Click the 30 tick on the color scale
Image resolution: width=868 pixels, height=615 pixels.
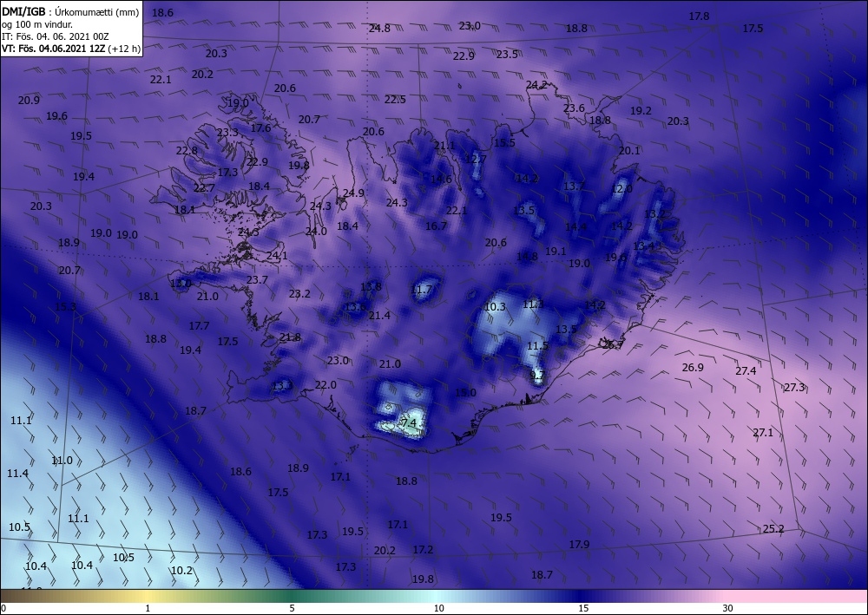tap(728, 608)
